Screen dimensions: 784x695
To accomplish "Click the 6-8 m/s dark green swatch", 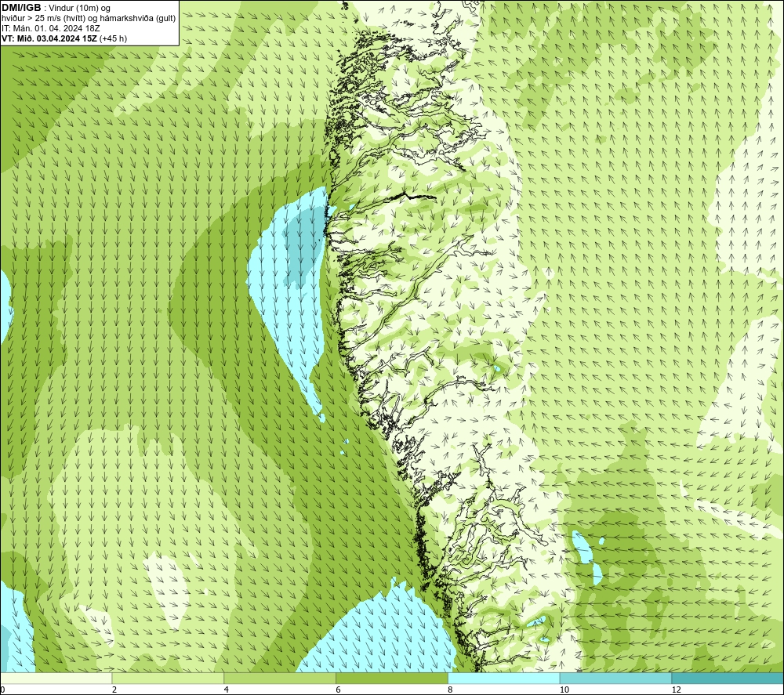I will point(392,678).
